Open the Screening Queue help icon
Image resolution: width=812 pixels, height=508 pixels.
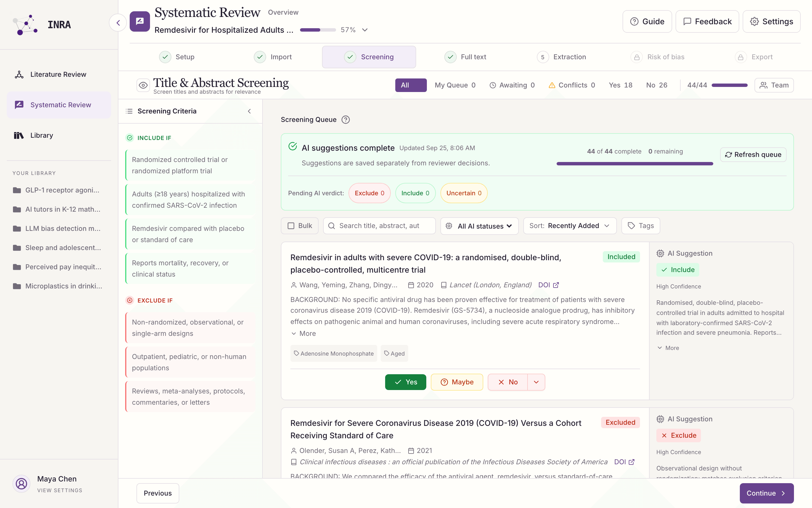[346, 120]
